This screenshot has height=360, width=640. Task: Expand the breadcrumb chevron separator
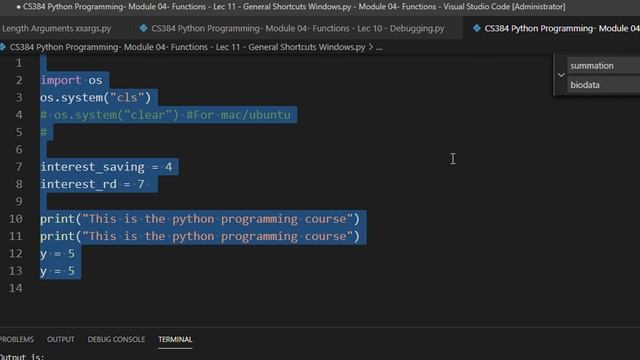pyautogui.click(x=371, y=47)
